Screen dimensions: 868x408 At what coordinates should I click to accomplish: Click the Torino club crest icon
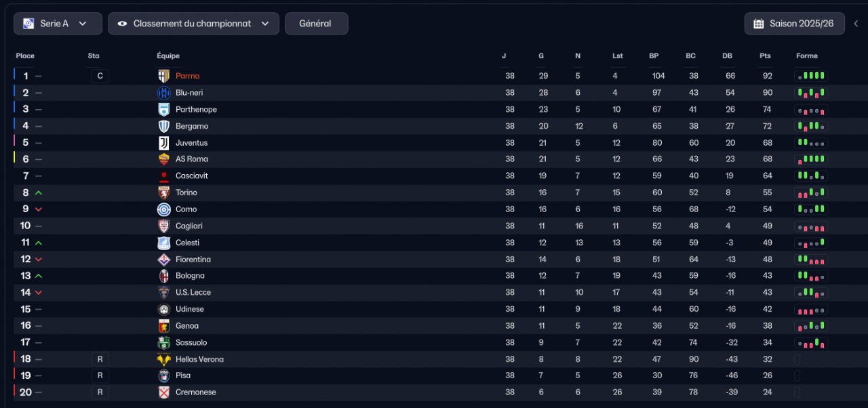click(x=163, y=192)
